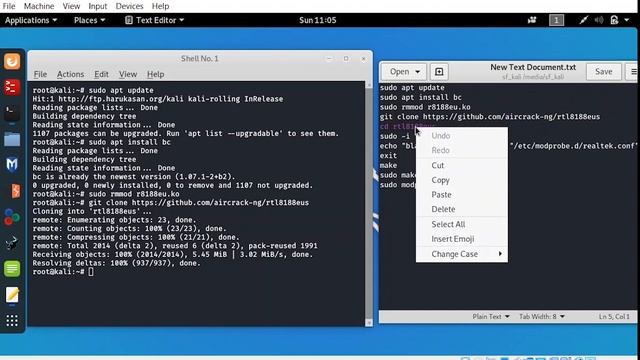Open the Applications menu dropdown

coord(31,20)
